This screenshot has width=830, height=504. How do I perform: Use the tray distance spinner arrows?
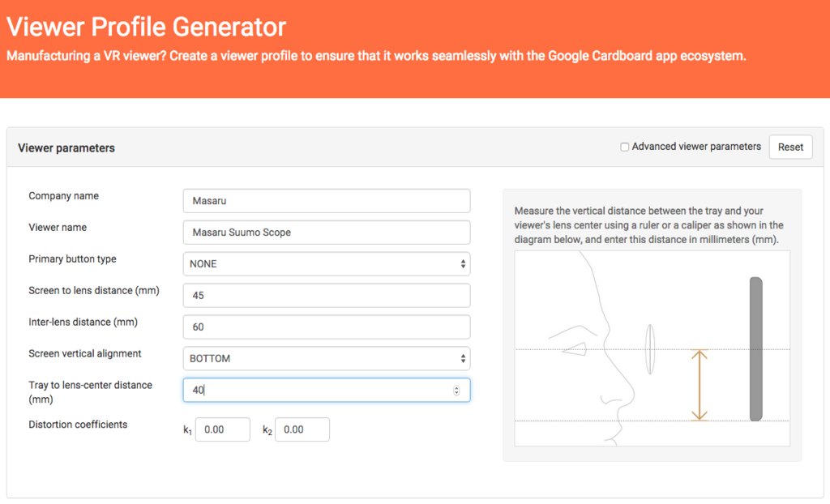pos(456,391)
